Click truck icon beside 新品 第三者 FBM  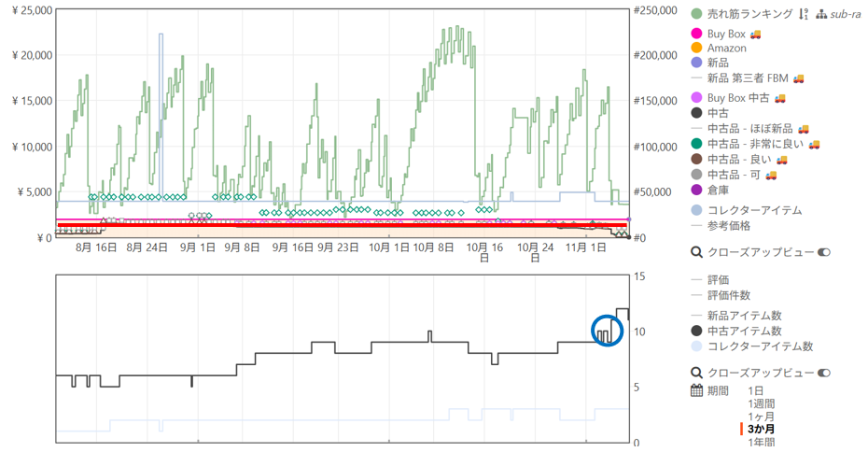coord(798,78)
